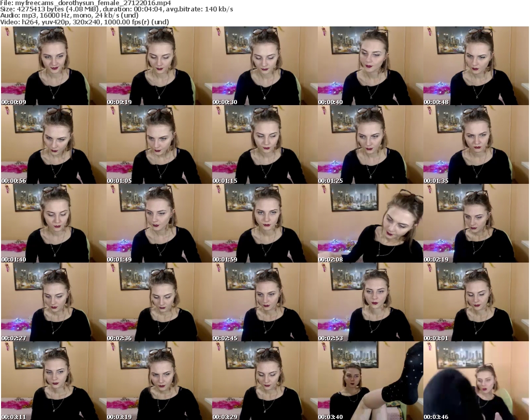Open the thumbnail frame at 00:00:19

pyautogui.click(x=159, y=66)
